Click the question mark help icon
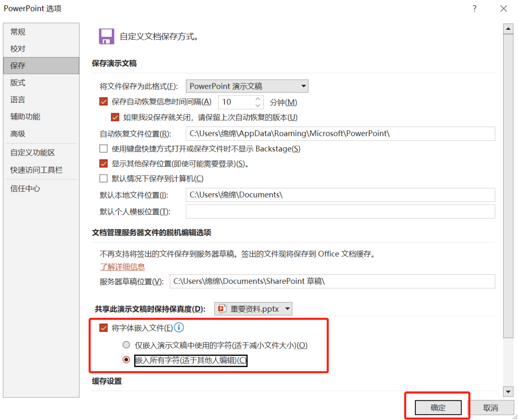Viewport: 518px width, 420px height. [x=474, y=9]
